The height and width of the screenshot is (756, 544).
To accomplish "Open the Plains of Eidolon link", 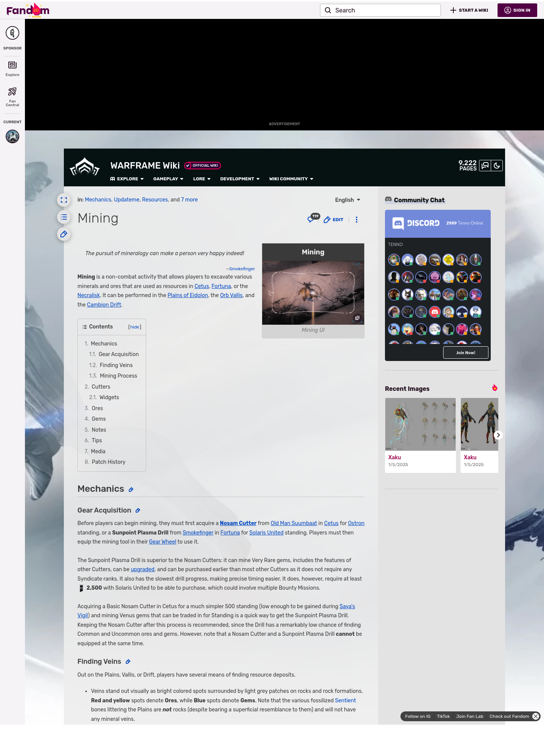I will 188,295.
